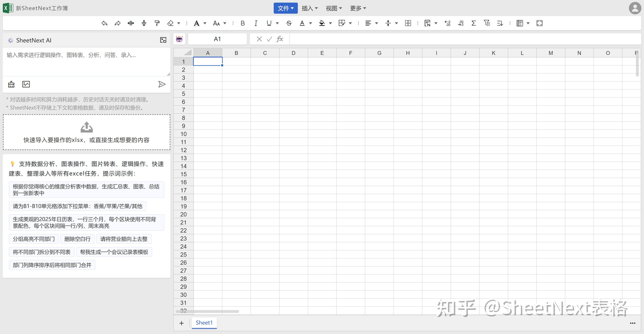Click the filter icon in toolbar
Screen dimensions: 644x334
pos(487,23)
